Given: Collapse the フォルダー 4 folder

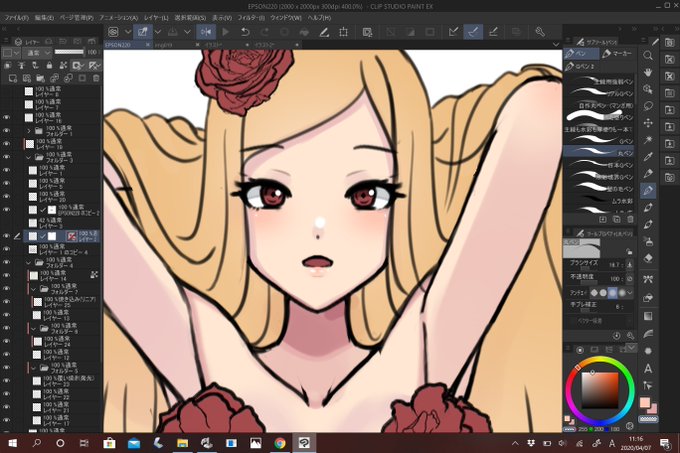Looking at the screenshot, I should tap(29, 262).
